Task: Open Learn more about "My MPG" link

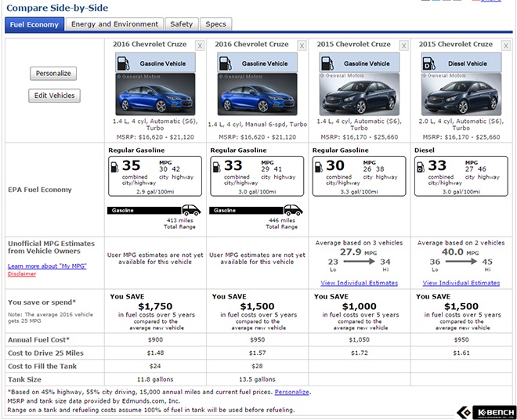Action: (47, 266)
